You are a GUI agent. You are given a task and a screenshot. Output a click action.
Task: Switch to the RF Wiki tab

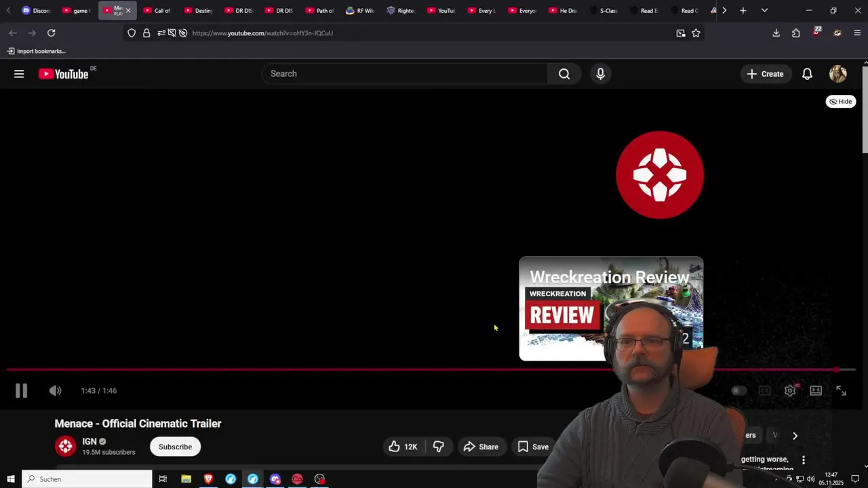[x=361, y=10]
